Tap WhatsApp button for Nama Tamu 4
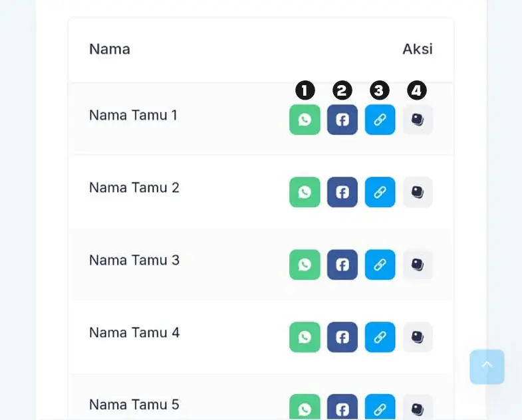Image resolution: width=522 pixels, height=420 pixels. pos(305,337)
